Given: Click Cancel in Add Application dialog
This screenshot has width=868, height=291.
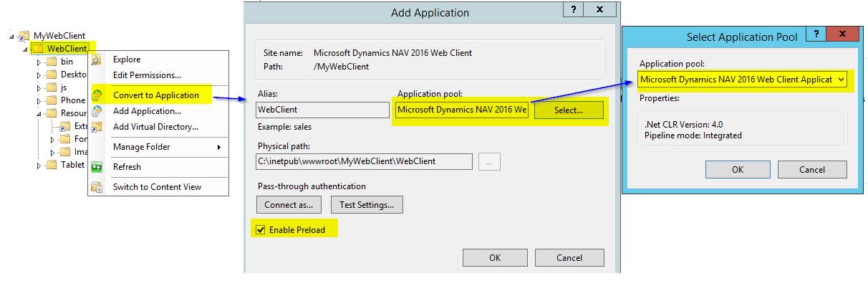Looking at the screenshot, I should click(569, 257).
